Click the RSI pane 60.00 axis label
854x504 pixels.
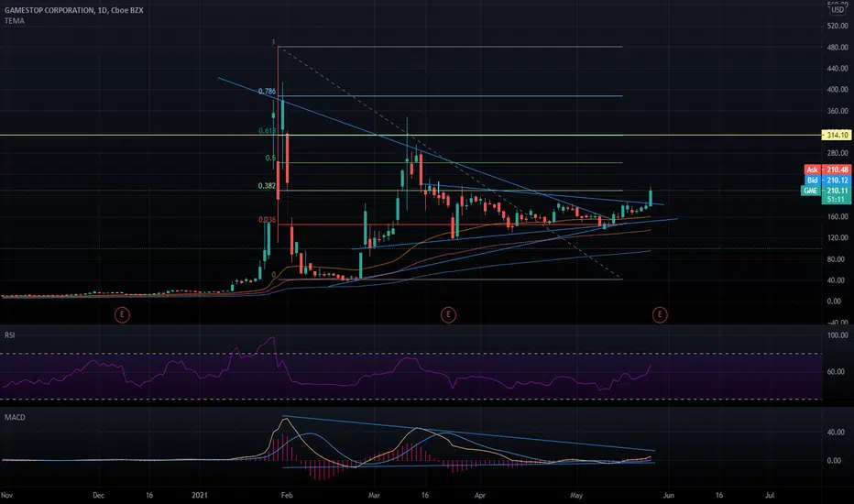[x=836, y=372]
